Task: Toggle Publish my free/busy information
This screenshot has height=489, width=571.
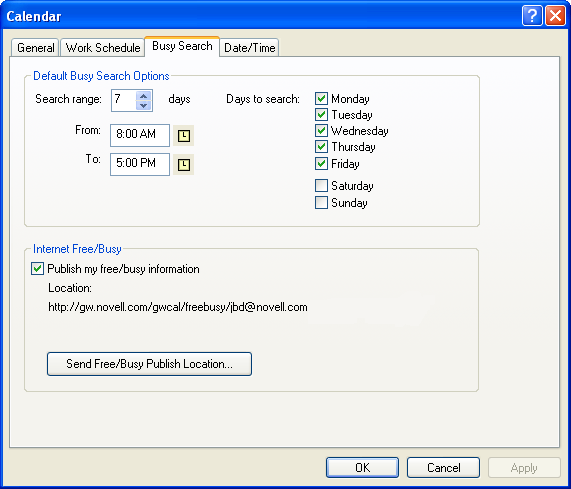Action: click(38, 269)
